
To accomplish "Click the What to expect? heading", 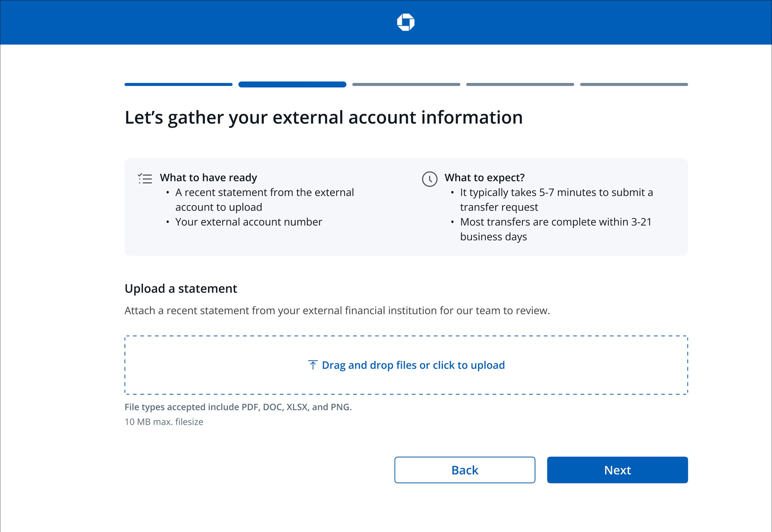I will (x=484, y=178).
